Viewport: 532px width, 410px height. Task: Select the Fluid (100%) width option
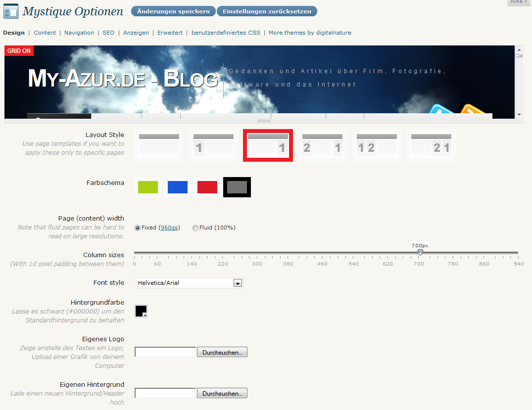pos(195,228)
